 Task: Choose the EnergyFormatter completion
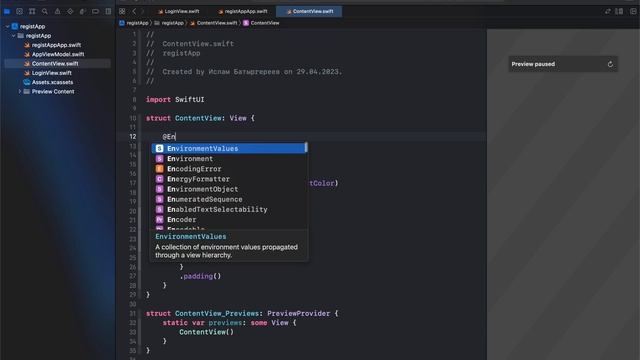tap(229, 179)
